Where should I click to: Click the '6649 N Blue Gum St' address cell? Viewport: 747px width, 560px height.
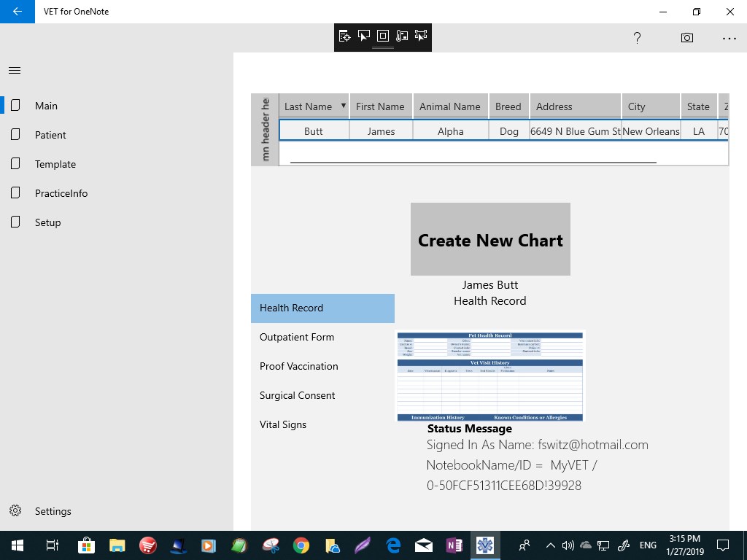coord(576,131)
